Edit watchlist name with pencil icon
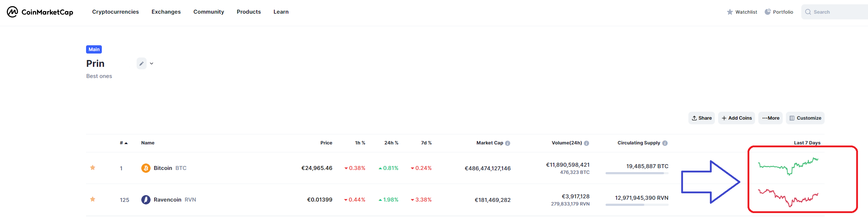868x217 pixels. 142,64
